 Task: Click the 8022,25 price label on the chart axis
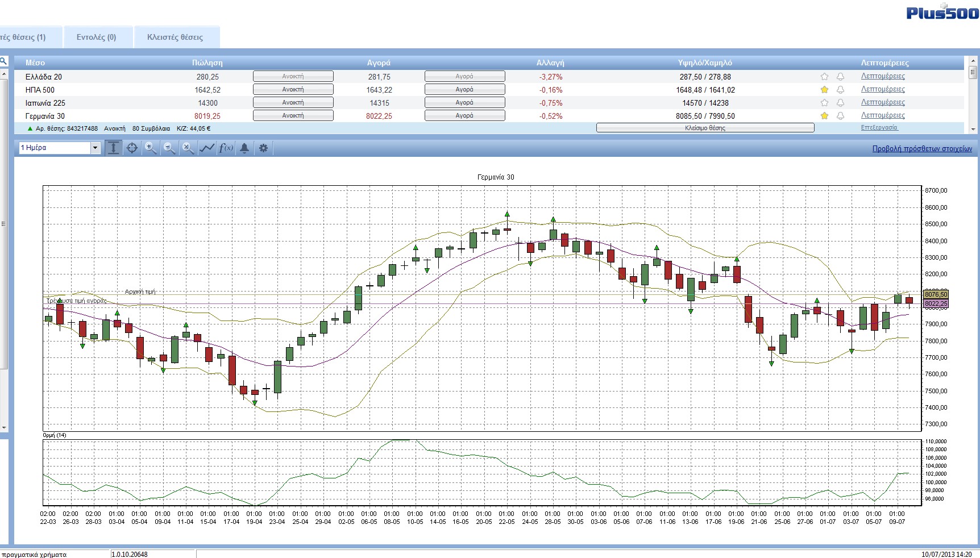936,304
